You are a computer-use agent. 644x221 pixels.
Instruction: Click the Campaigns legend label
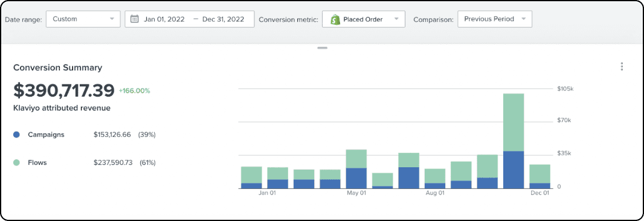[x=46, y=134]
